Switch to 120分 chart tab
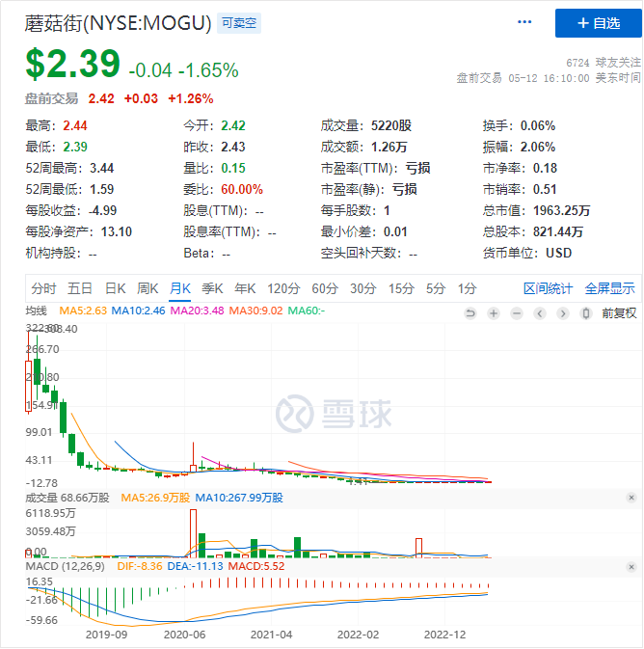Image resolution: width=644 pixels, height=649 pixels. point(283,288)
